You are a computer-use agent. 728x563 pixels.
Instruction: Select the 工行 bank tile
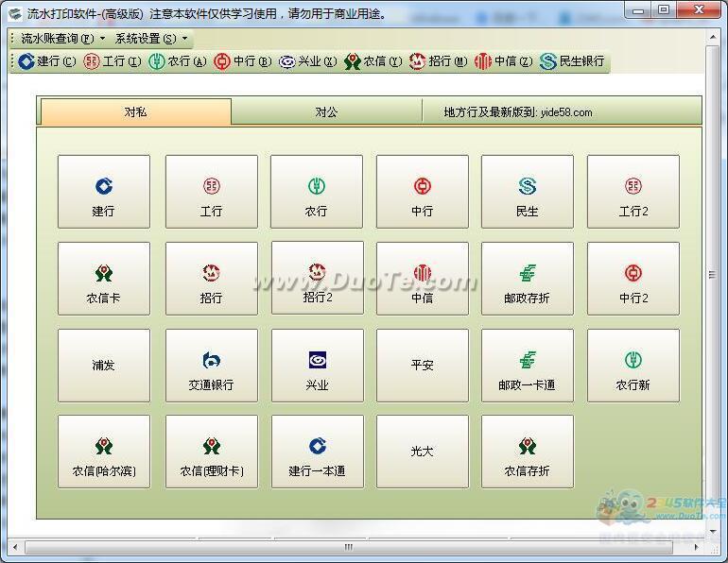tap(211, 192)
